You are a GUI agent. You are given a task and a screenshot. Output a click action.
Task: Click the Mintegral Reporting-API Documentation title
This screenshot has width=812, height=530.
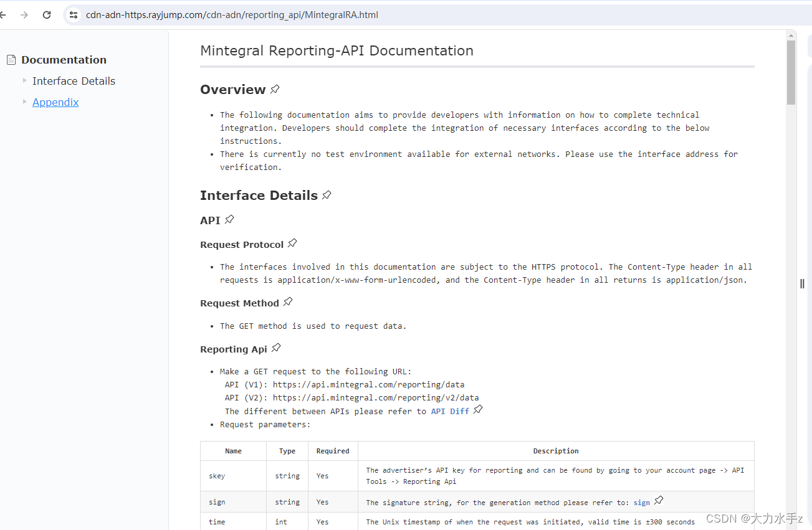coord(337,50)
